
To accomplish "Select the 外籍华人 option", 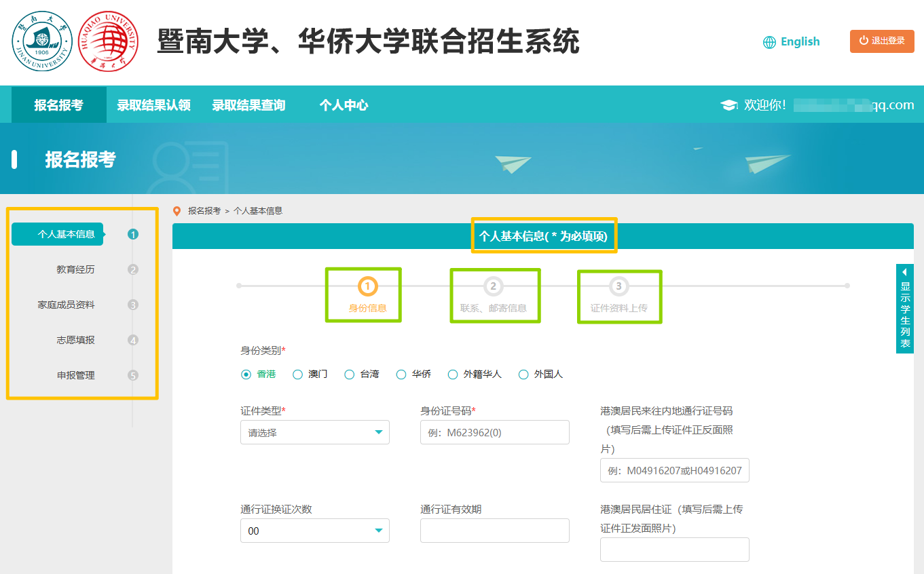I will [452, 374].
